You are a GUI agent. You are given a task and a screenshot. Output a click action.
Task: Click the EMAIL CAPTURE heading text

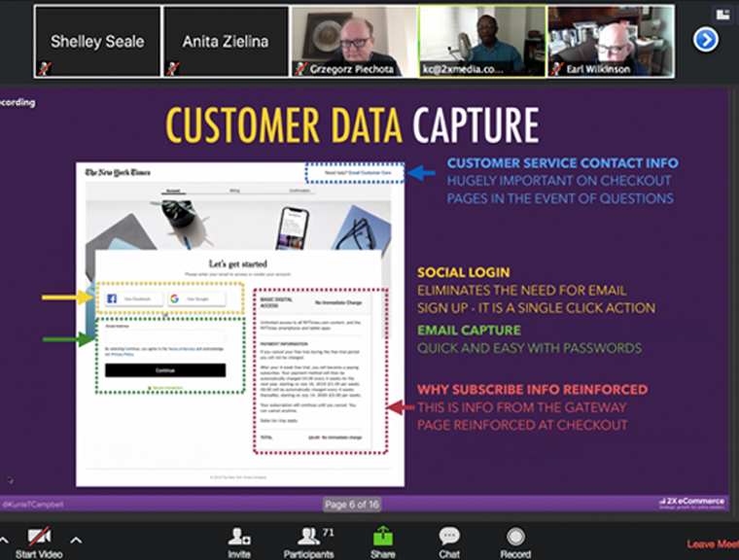tap(469, 330)
